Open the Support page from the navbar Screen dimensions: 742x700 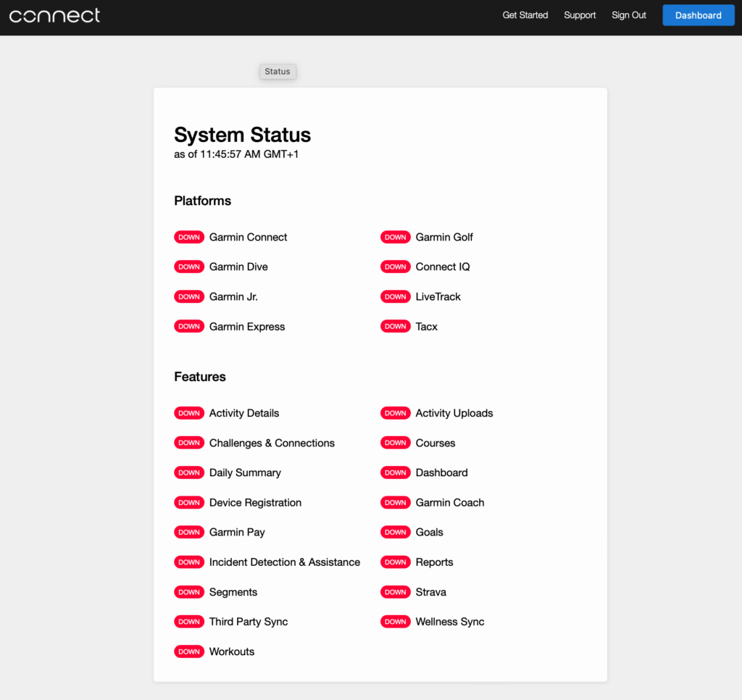tap(580, 14)
